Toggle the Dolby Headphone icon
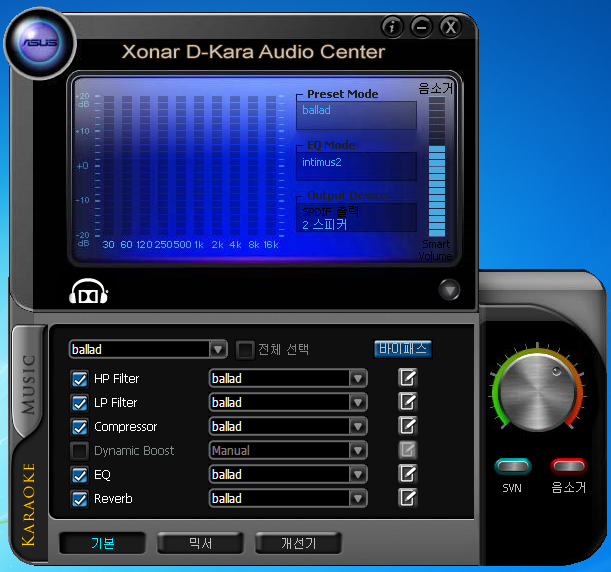This screenshot has width=611, height=572. pyautogui.click(x=88, y=291)
